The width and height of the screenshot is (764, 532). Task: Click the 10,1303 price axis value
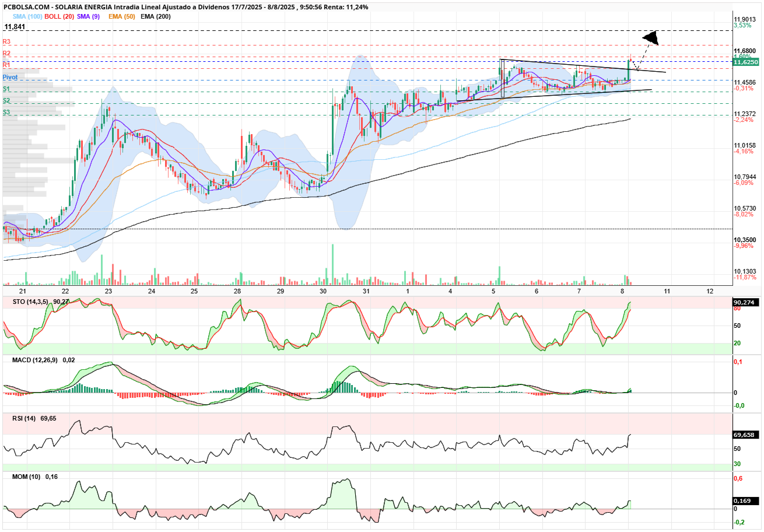click(745, 271)
